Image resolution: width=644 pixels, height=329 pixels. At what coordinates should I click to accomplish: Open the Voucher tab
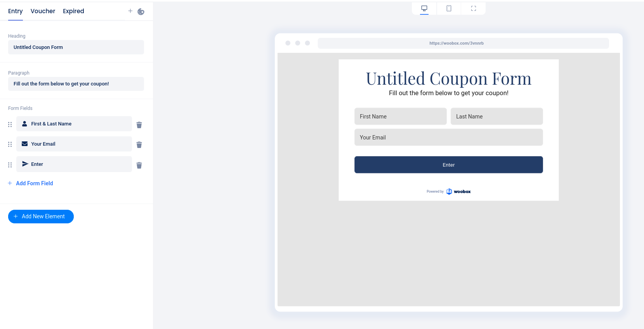tap(43, 11)
